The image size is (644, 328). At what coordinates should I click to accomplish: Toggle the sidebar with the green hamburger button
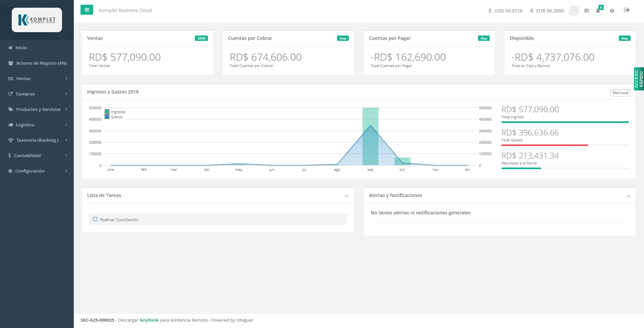[x=87, y=10]
